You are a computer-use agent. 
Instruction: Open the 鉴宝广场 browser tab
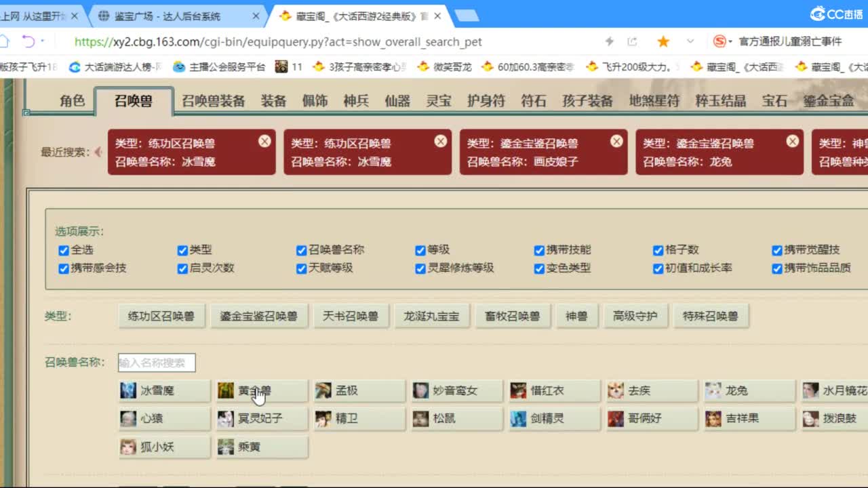176,16
